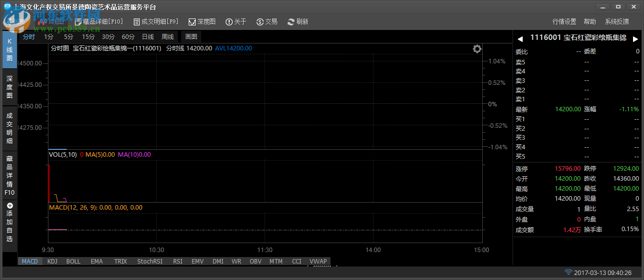Viewport: 644px width, 280px height.
Task: Click the 涨幅 value -1.11%
Action: click(x=629, y=109)
